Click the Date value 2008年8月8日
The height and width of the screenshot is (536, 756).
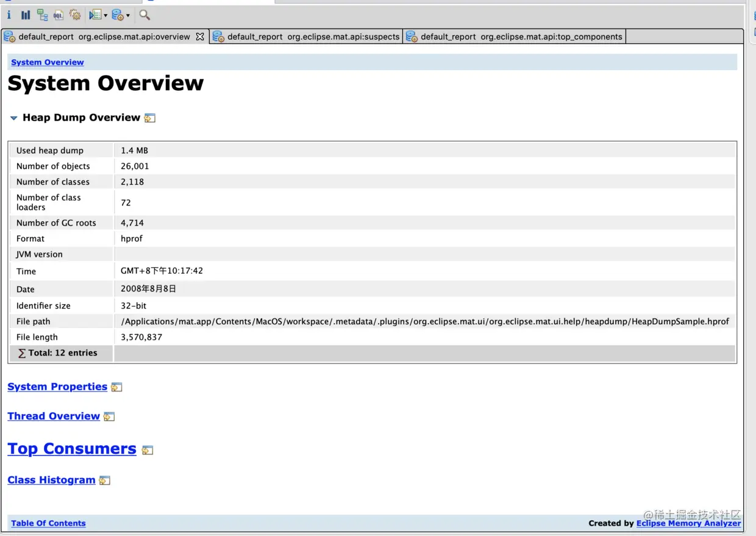click(148, 289)
